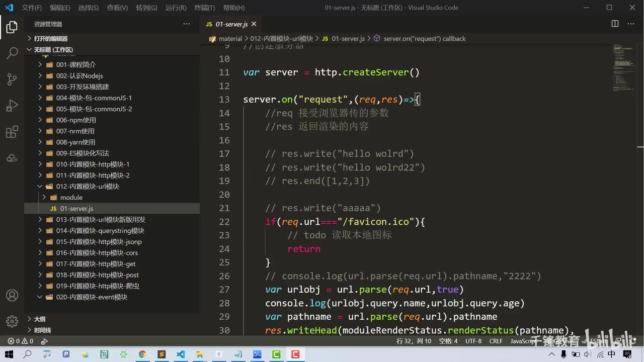Open the 编辑(E) menu
Screen dimensions: 644x362
click(60, 8)
